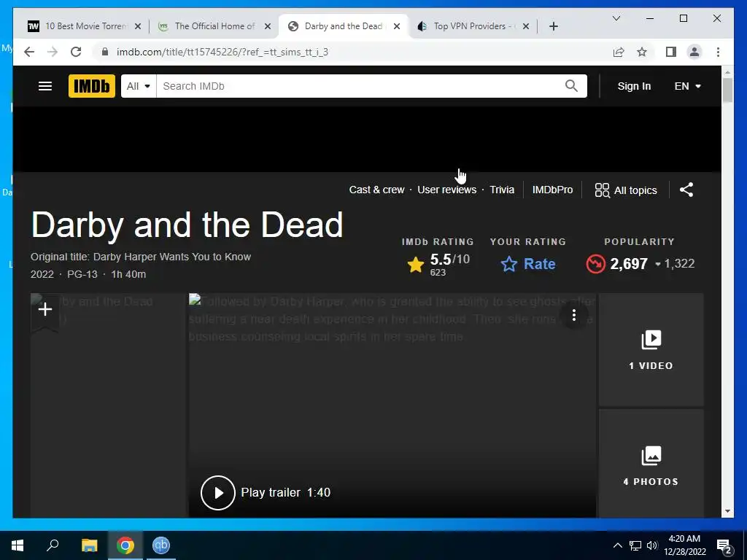The image size is (747, 560).
Task: Add to watchlist with plus ribbon
Action: point(45,311)
